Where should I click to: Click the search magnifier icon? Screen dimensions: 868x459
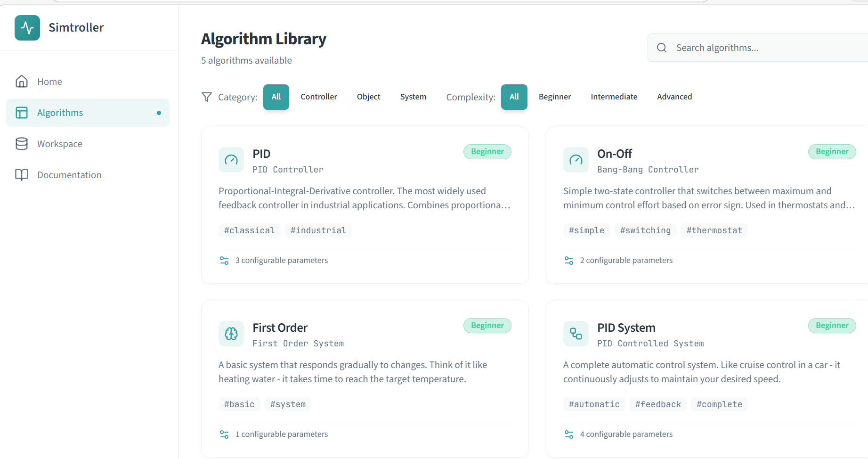tap(662, 48)
